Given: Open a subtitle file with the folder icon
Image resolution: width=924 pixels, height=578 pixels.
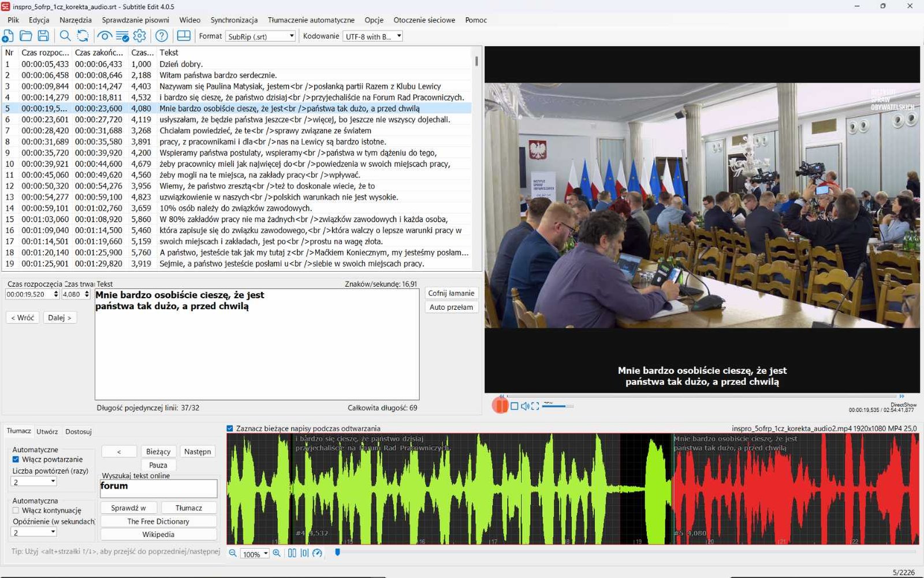Looking at the screenshot, I should click(x=26, y=36).
